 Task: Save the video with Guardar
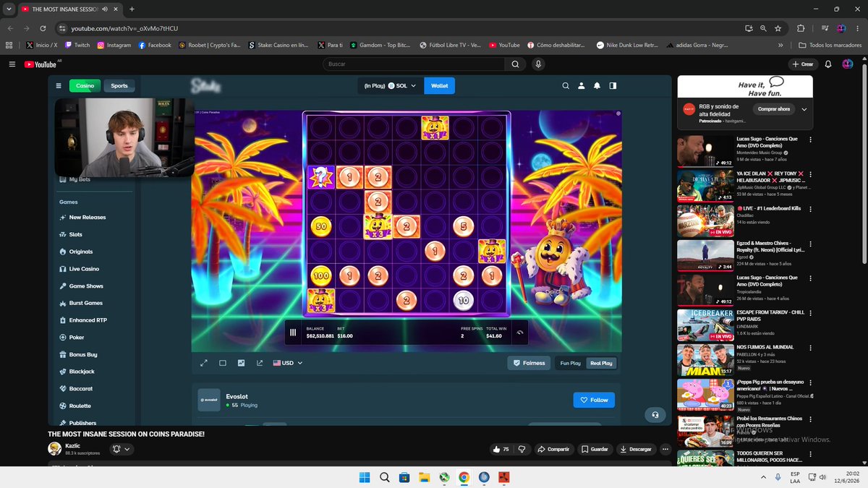[595, 449]
